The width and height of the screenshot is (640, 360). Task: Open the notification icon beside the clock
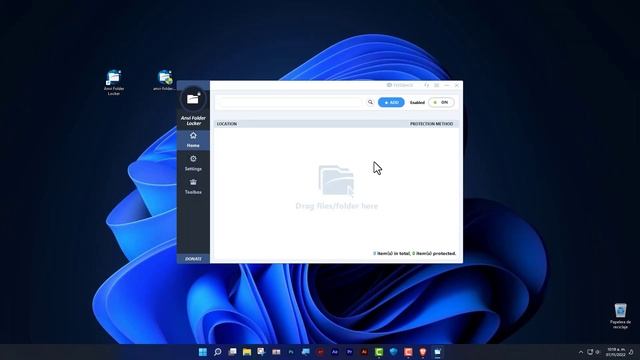(631, 352)
